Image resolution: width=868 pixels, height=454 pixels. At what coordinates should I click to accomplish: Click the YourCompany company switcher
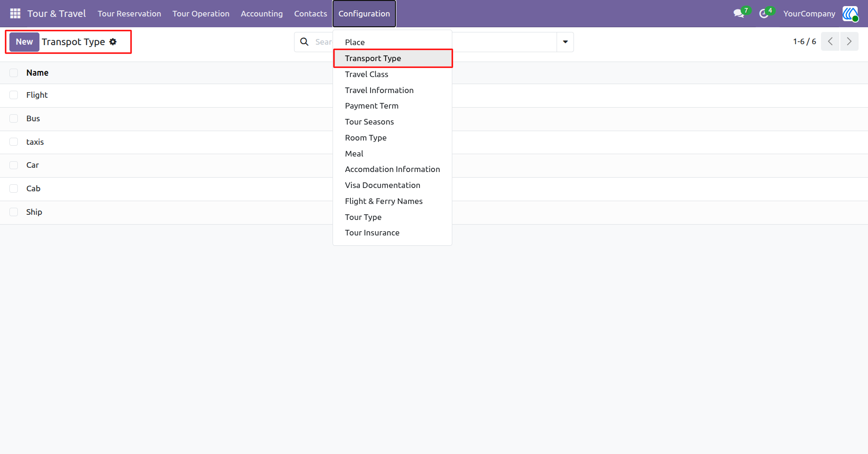[809, 14]
